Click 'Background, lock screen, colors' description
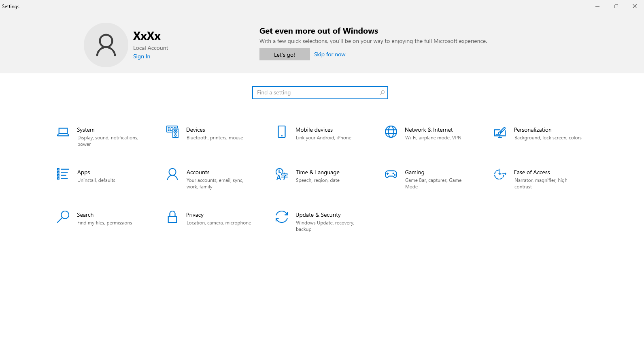Viewport: 644px width, 348px height. [x=548, y=138]
